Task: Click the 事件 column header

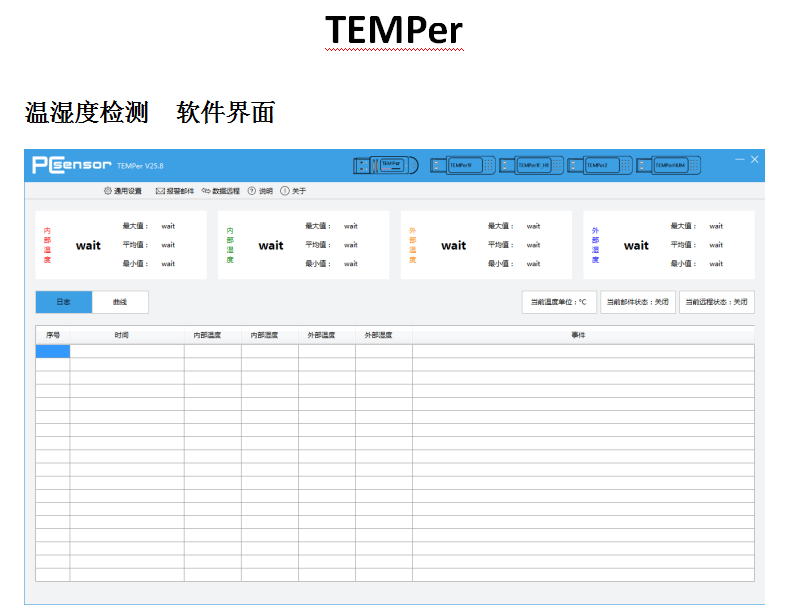Action: click(583, 335)
